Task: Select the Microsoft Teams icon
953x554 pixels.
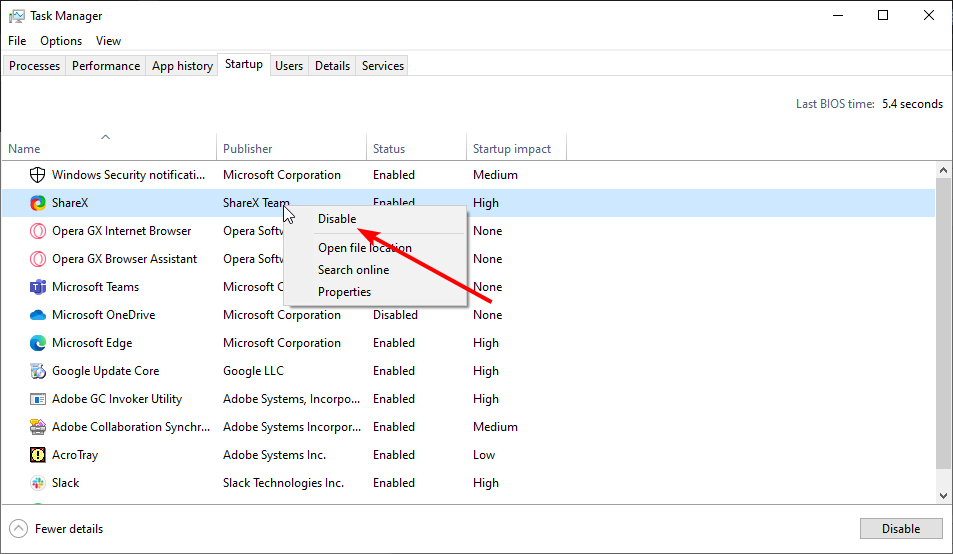Action: (x=37, y=287)
